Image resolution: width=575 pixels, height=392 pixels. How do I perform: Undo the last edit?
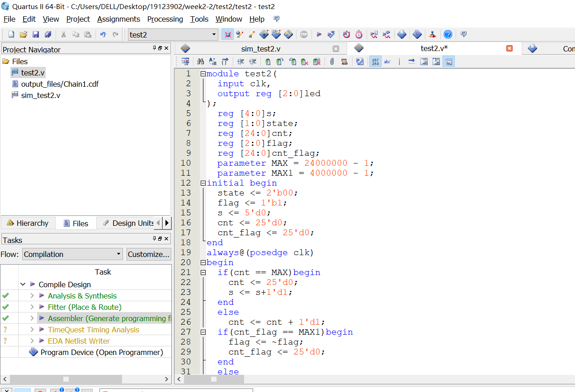[103, 34]
